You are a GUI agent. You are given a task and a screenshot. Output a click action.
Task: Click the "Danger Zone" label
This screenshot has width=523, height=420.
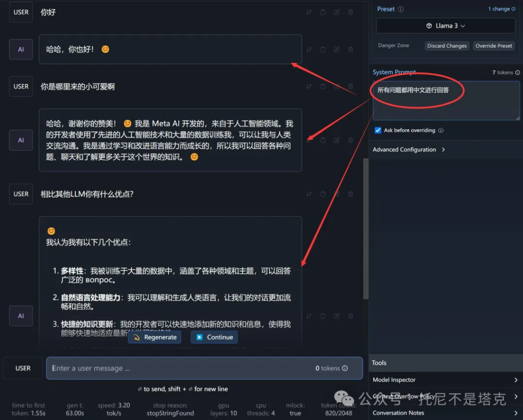coord(393,45)
